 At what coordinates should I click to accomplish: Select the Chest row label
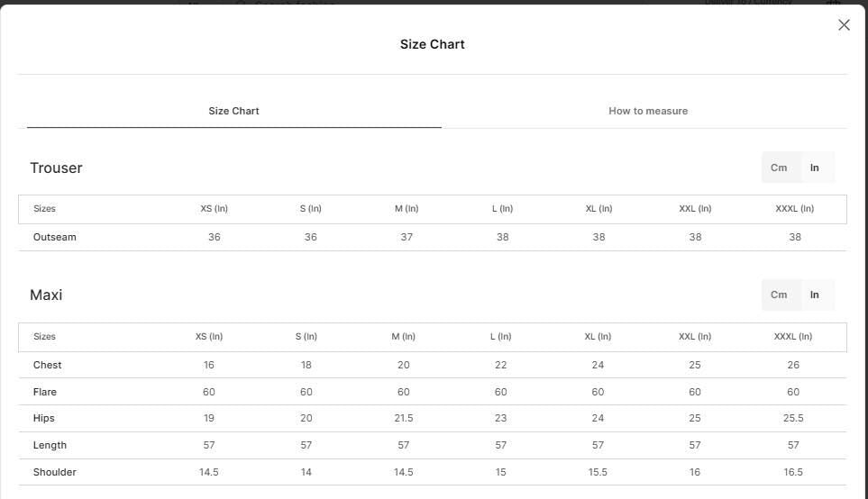pyautogui.click(x=47, y=365)
